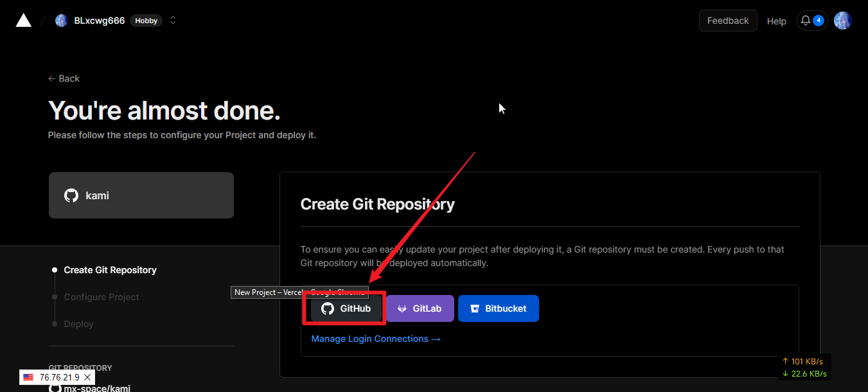
Task: Click the 22.6 KB/s download speed
Action: 804,374
